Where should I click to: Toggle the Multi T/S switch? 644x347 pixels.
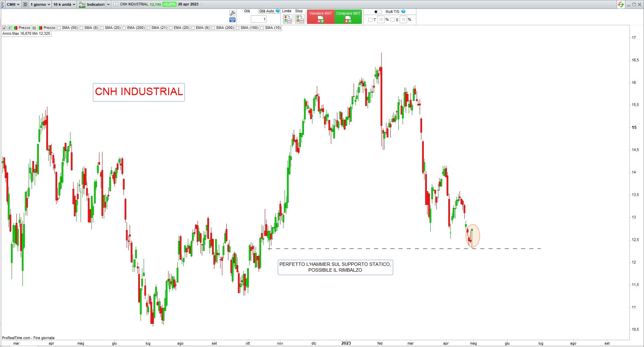pyautogui.click(x=378, y=12)
